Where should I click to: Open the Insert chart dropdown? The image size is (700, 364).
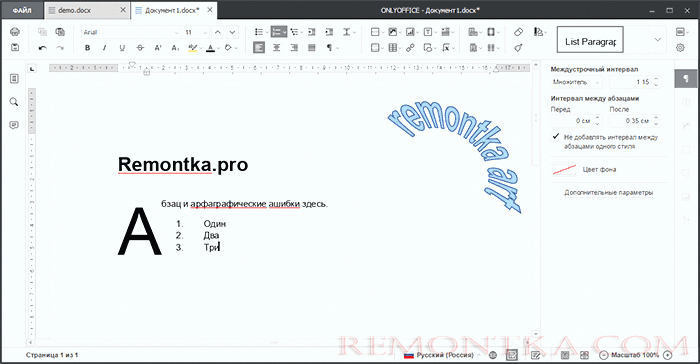coord(417,33)
